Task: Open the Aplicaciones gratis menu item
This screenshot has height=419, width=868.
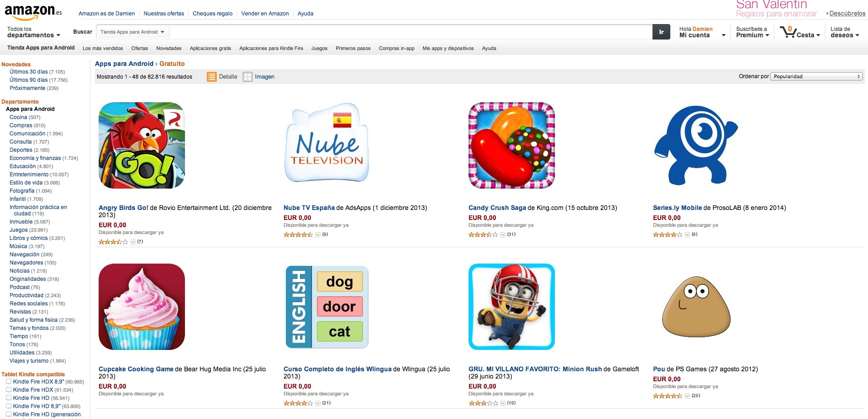Action: pos(210,48)
